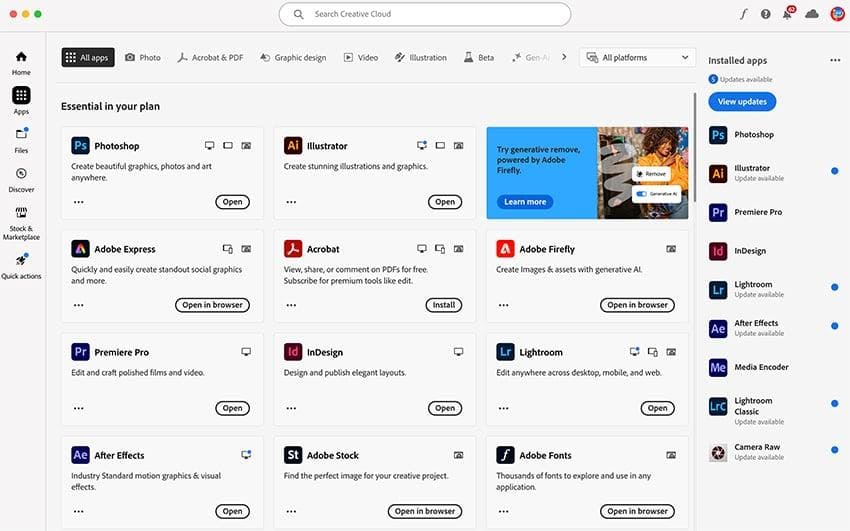Open Illustrator card more options dots

click(291, 202)
